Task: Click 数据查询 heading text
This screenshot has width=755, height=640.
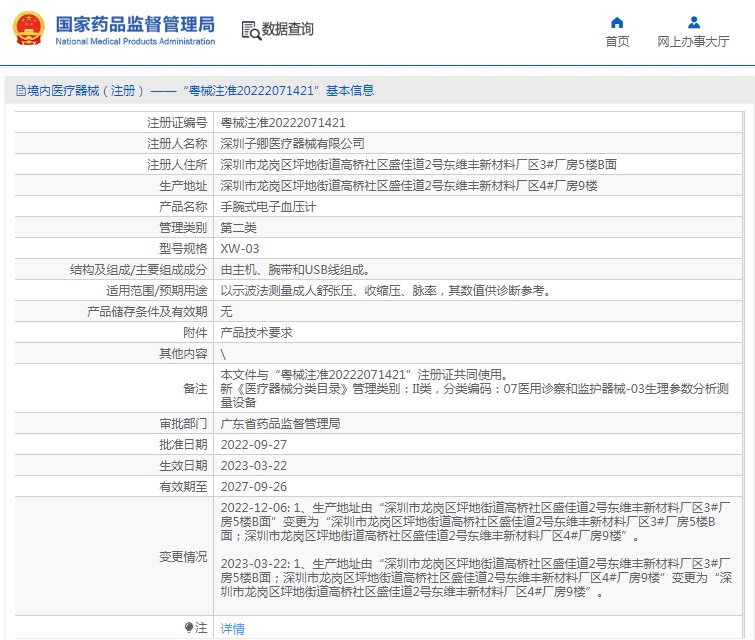Action: tap(287, 29)
